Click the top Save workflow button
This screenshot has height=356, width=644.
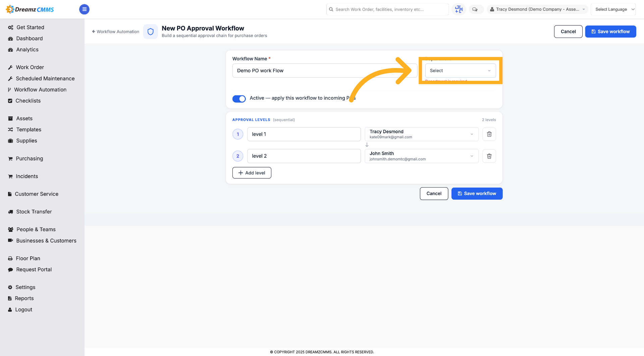pos(610,32)
